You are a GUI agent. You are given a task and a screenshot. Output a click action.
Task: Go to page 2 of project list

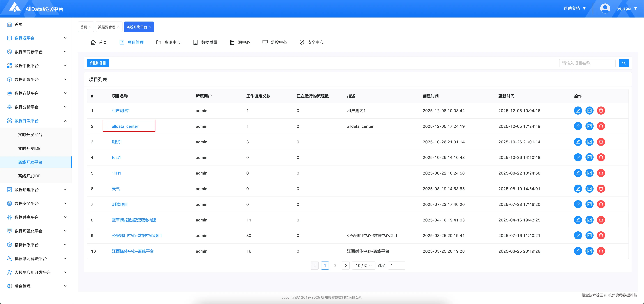pyautogui.click(x=335, y=266)
